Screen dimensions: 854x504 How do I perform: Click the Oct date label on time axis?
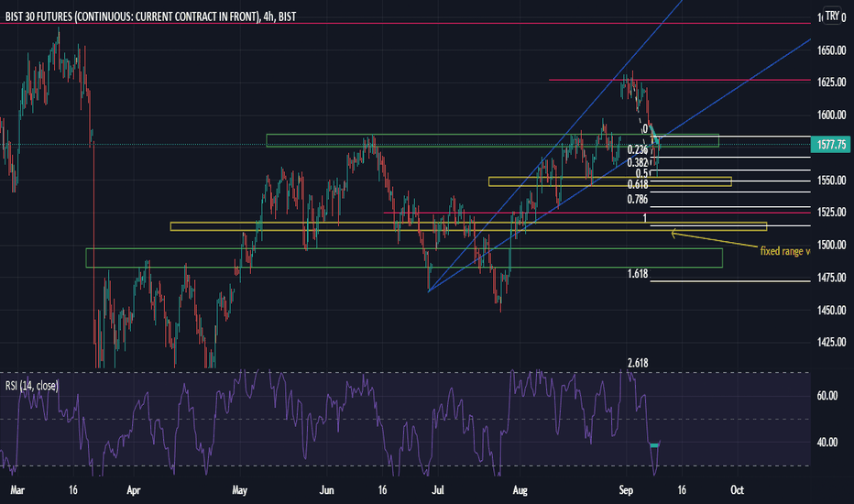click(x=737, y=490)
